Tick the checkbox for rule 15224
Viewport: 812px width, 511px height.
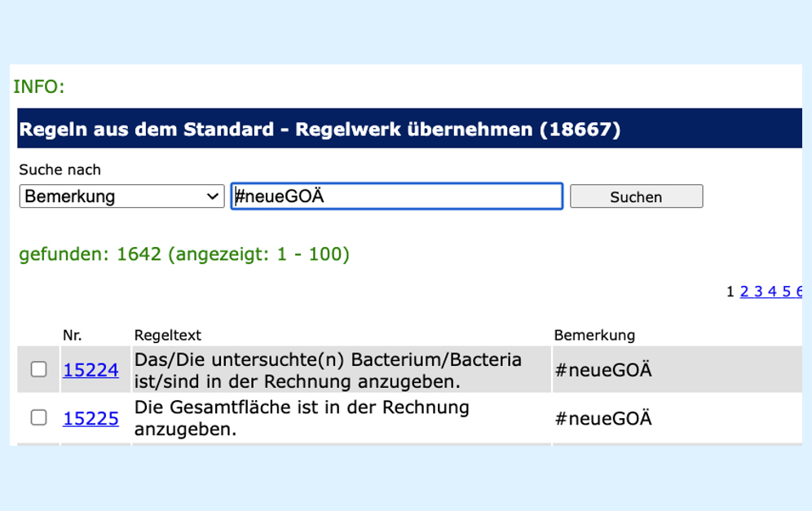click(x=38, y=370)
